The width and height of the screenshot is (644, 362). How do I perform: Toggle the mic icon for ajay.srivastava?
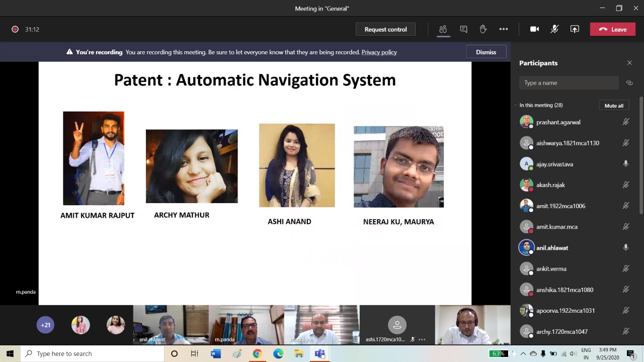click(x=626, y=164)
